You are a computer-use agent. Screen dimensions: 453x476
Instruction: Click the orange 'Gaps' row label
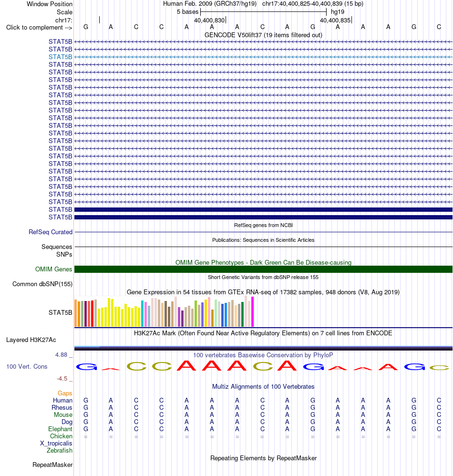coord(65,393)
